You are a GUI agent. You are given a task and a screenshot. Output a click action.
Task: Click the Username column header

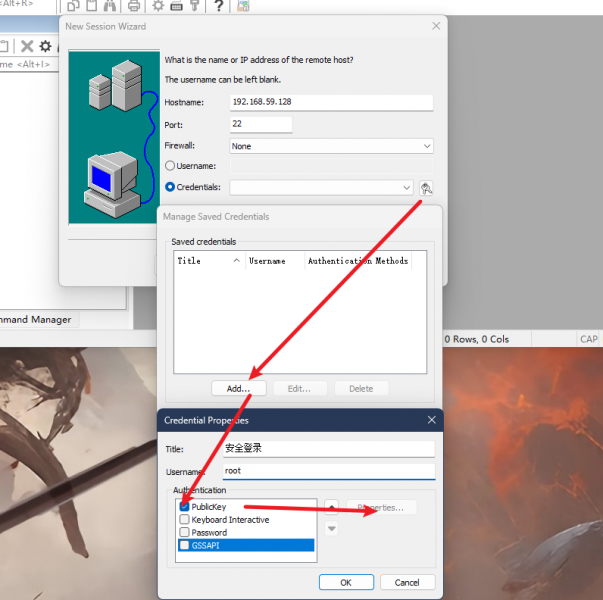pyautogui.click(x=275, y=261)
